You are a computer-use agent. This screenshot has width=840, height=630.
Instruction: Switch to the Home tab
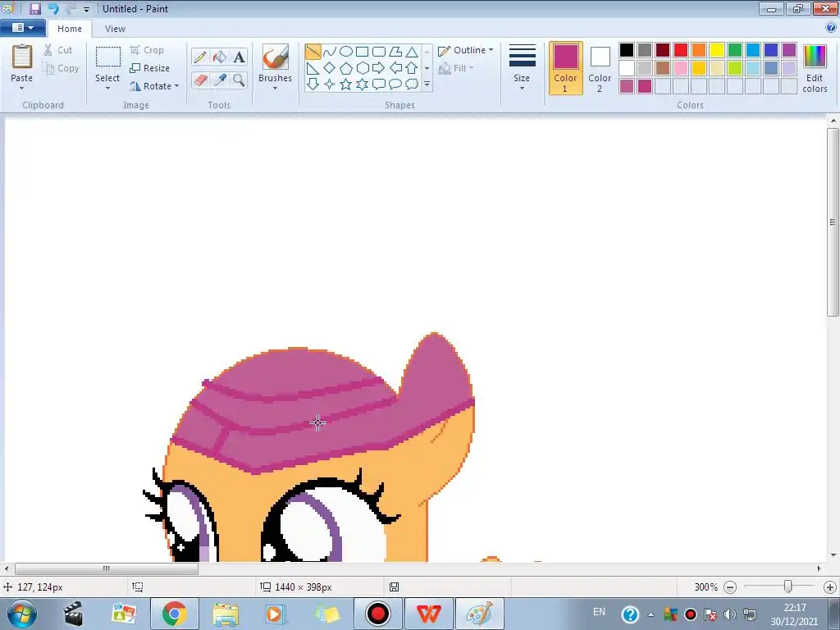[70, 29]
